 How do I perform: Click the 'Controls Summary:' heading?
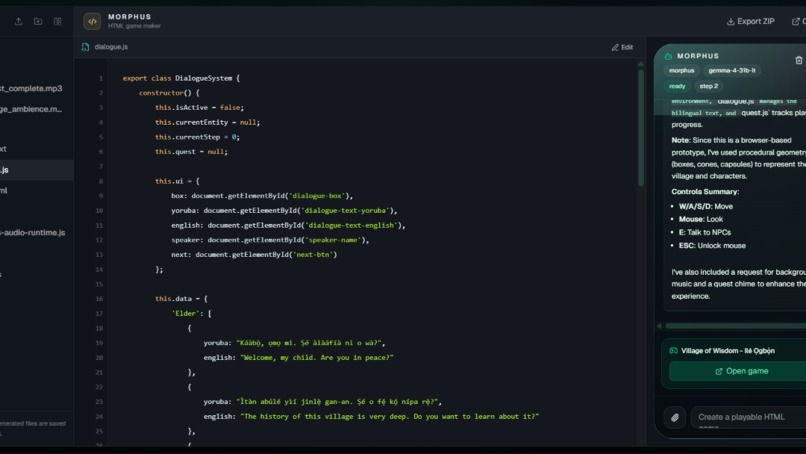pyautogui.click(x=705, y=192)
